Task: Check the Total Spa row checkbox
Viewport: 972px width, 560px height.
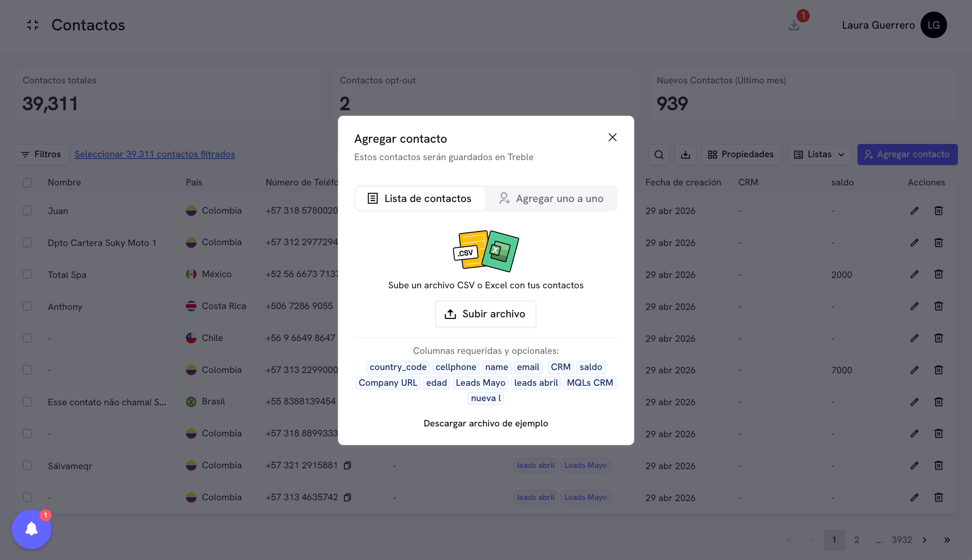Action: point(27,274)
